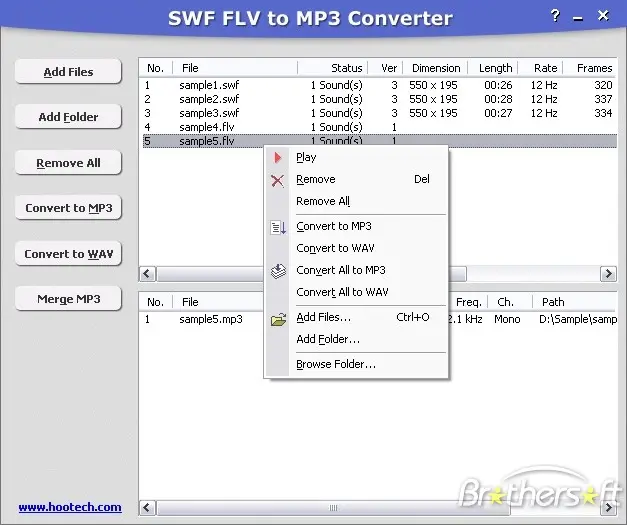The image size is (627, 525).
Task: Click the Mono channel value
Action: click(507, 319)
